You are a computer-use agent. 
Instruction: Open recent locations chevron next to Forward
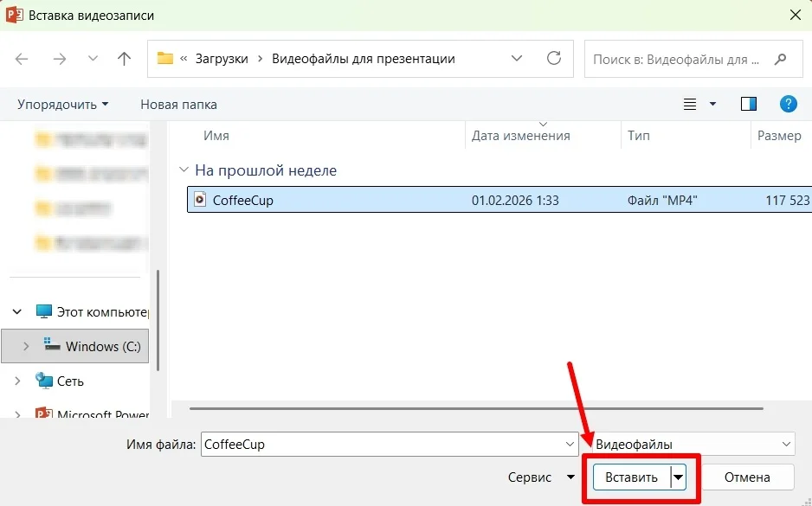[x=93, y=59]
